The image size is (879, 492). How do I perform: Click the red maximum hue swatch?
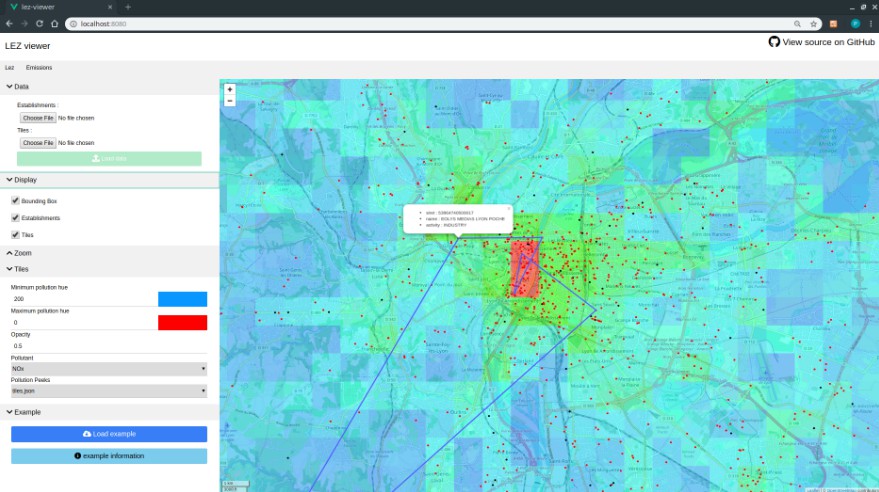tap(182, 323)
